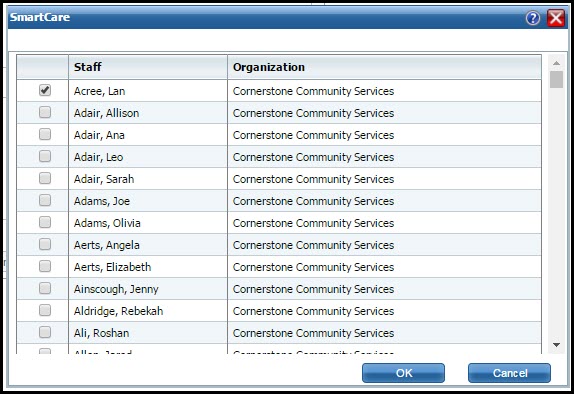Screen dimensions: 574x394
Task: Click the vertical scrollbar thumb
Action: (x=556, y=79)
